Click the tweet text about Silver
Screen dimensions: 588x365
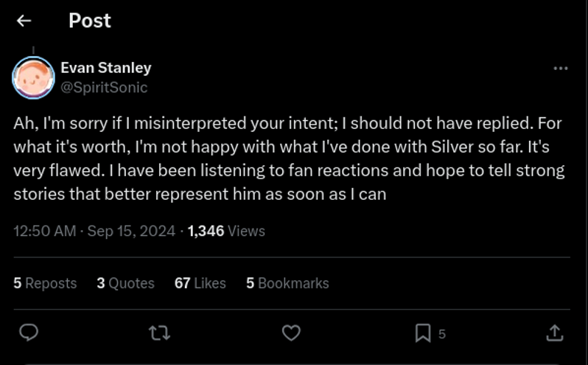click(x=289, y=159)
